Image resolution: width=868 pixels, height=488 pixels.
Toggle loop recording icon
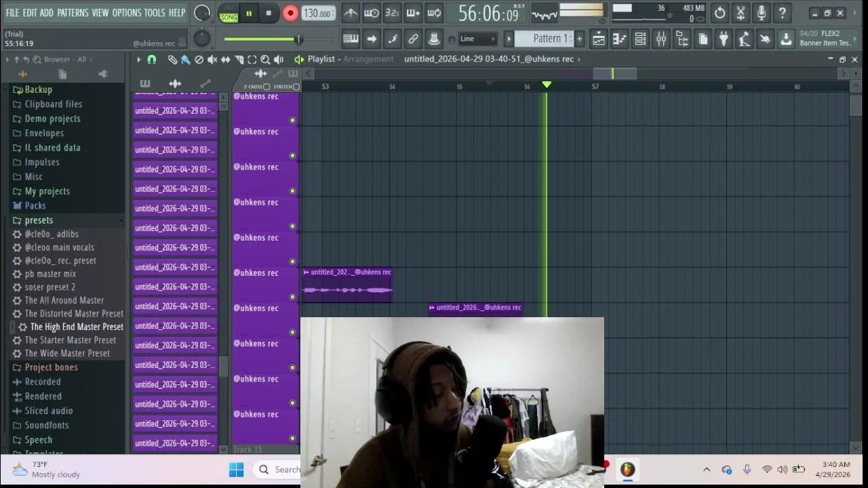pyautogui.click(x=435, y=13)
